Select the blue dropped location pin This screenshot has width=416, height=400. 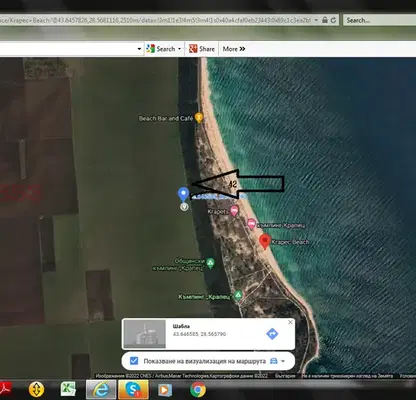[183, 194]
